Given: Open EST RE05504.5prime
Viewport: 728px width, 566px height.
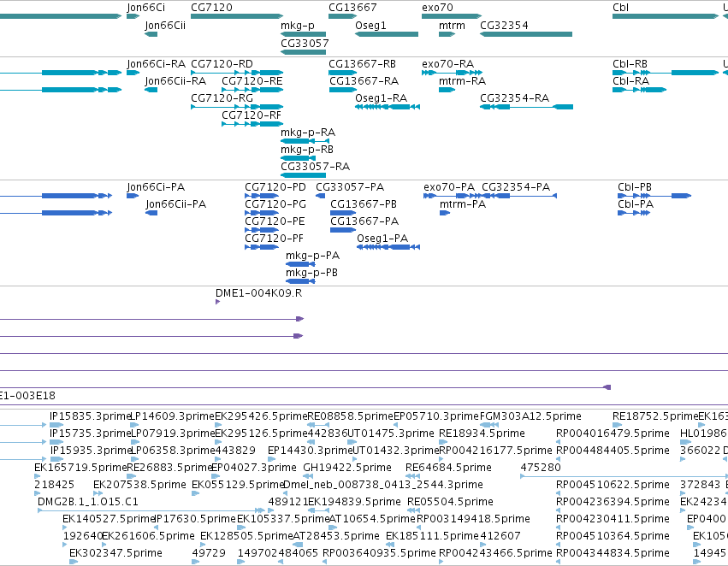Looking at the screenshot, I should 413,510.
